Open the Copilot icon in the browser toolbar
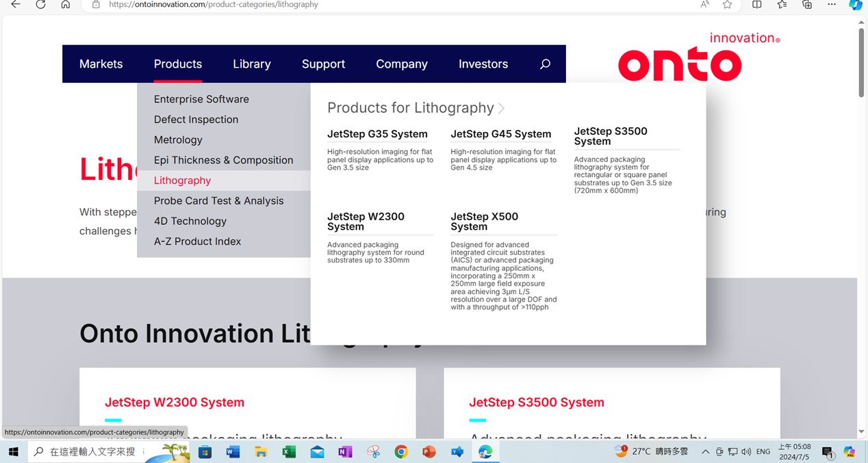Viewport: 868px width, 463px height. (x=855, y=5)
